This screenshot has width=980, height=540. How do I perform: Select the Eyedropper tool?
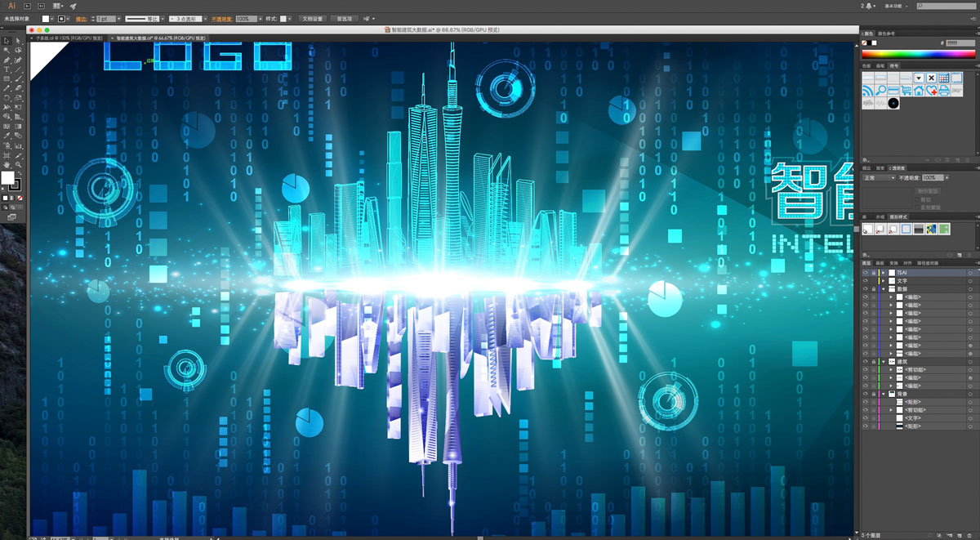[7, 136]
